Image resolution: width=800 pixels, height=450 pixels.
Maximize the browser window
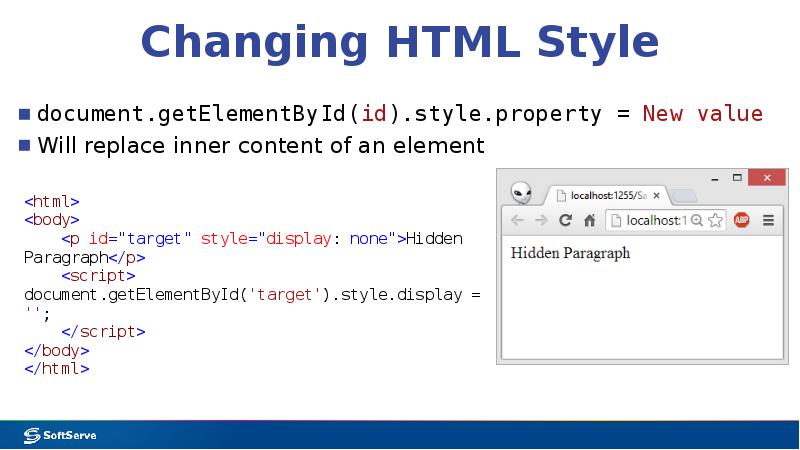737,178
